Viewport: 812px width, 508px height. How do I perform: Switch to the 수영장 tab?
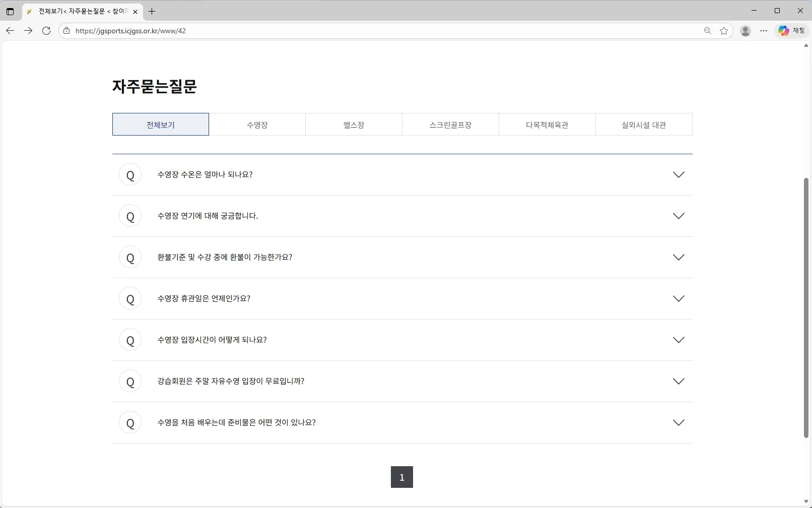(257, 124)
